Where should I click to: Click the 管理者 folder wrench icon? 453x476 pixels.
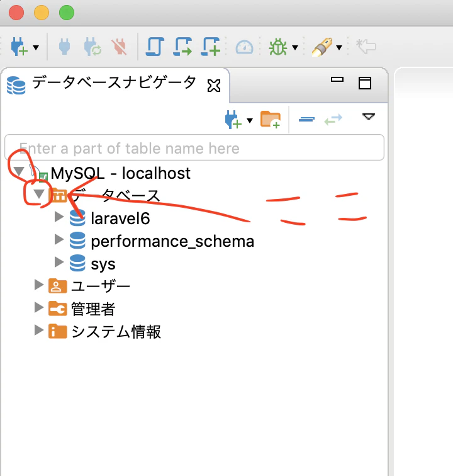point(58,309)
